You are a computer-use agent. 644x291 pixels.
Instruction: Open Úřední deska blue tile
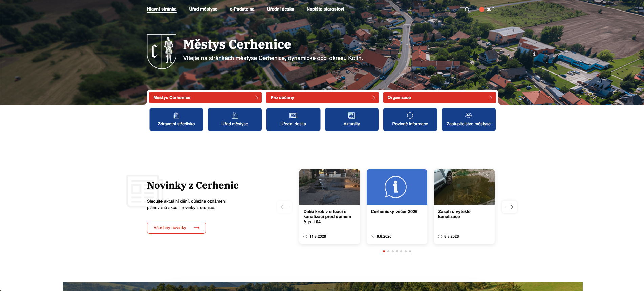[x=293, y=120]
